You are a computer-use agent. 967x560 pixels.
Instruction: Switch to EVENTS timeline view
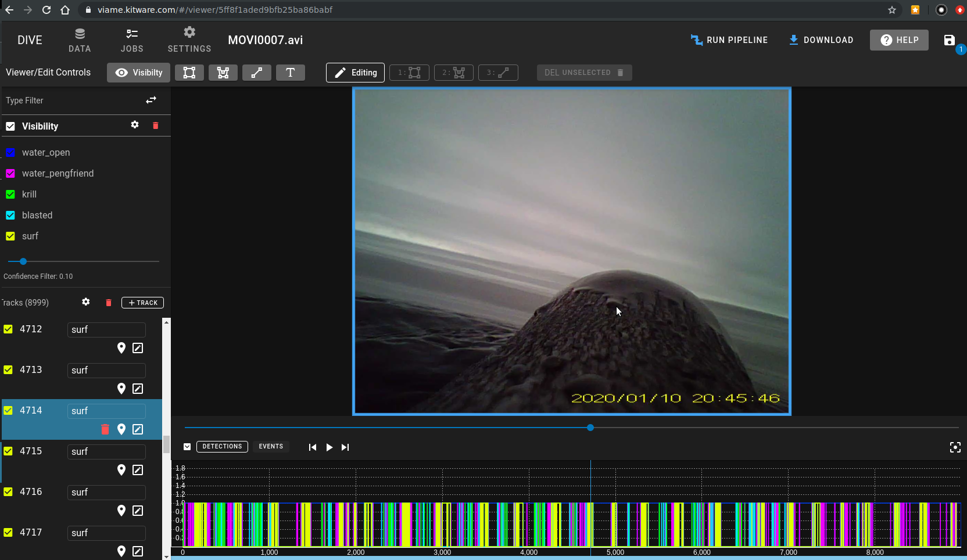(271, 447)
